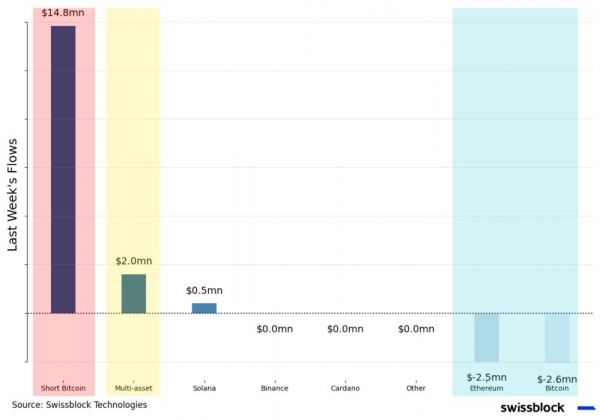
Task: Click the Other category axis label
Action: [416, 388]
